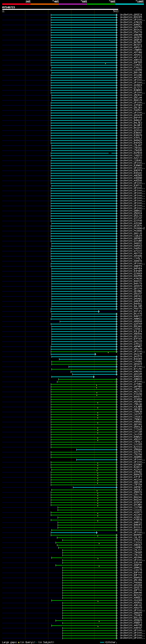Select the UniRef100_Q2A769 label
Viewport: 146px width, 644px height.
tap(131, 324)
